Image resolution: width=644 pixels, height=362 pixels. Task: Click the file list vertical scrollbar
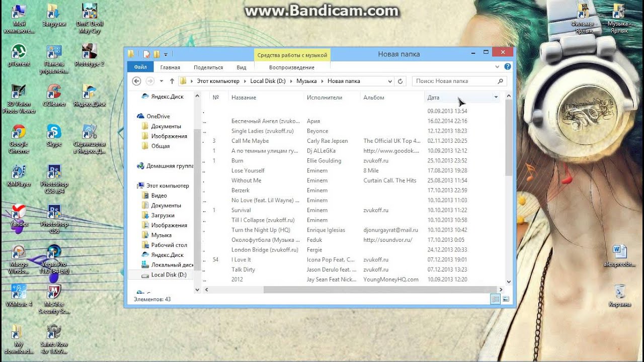coord(509,138)
